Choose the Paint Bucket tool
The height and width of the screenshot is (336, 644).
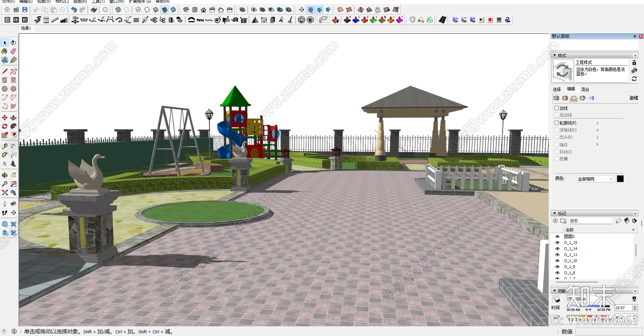pyautogui.click(x=5, y=51)
